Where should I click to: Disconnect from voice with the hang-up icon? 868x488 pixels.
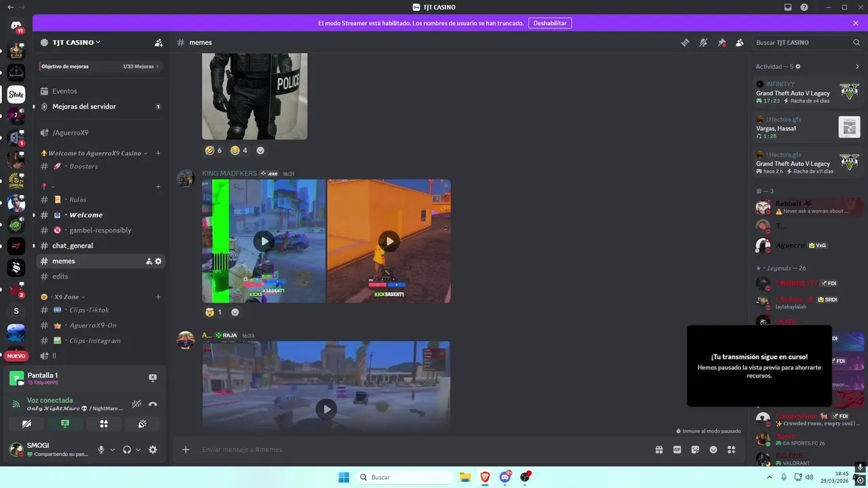point(153,404)
